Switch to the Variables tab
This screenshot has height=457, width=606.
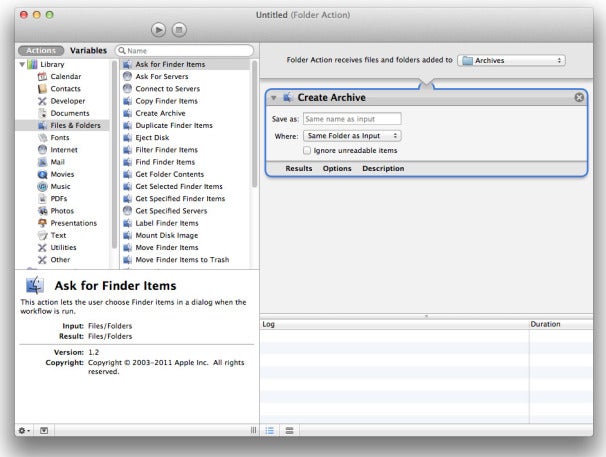(x=88, y=51)
